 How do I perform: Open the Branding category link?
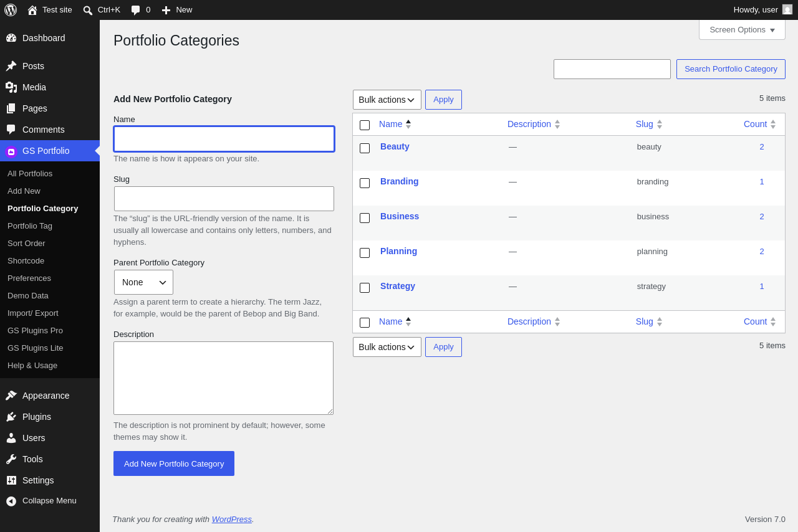point(400,181)
